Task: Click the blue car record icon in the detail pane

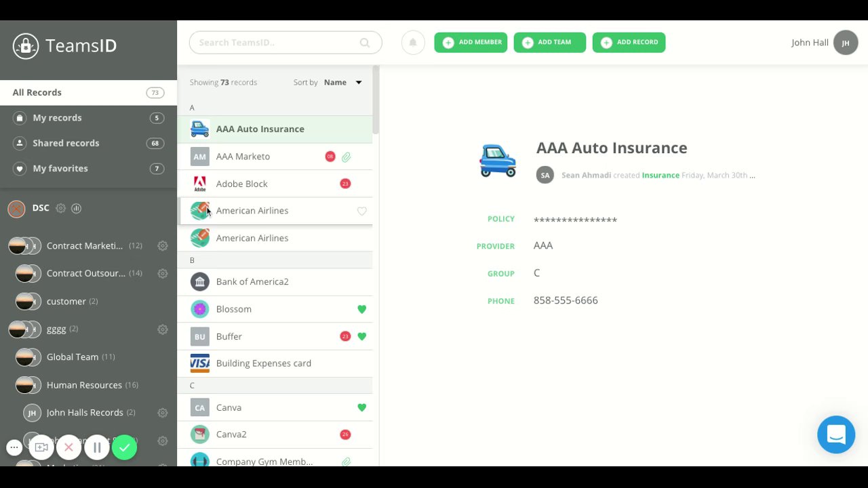Action: (x=498, y=161)
